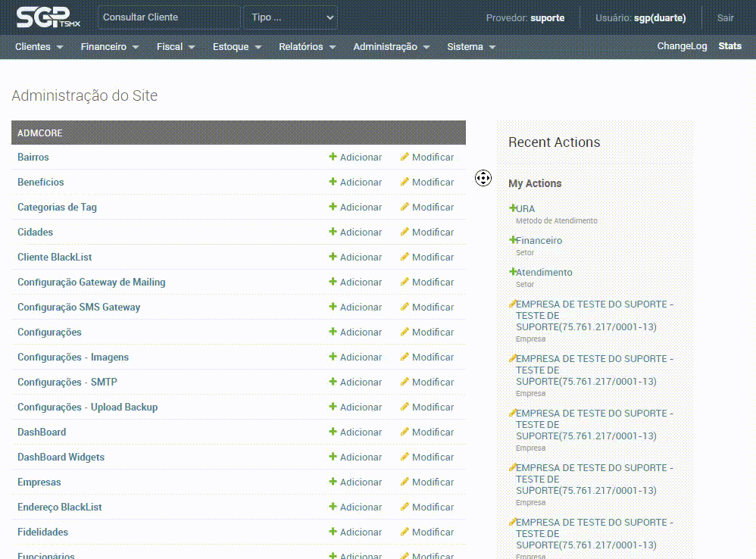Expand the Administração menu
This screenshot has width=756, height=559.
click(391, 47)
